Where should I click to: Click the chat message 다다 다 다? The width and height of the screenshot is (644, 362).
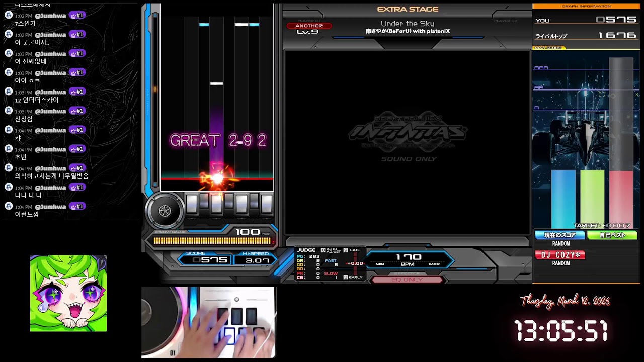[x=28, y=195]
